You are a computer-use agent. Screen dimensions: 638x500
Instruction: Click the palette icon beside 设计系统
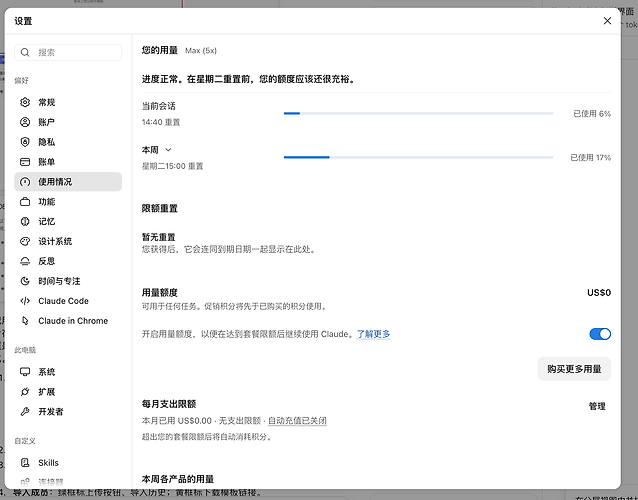click(x=25, y=241)
